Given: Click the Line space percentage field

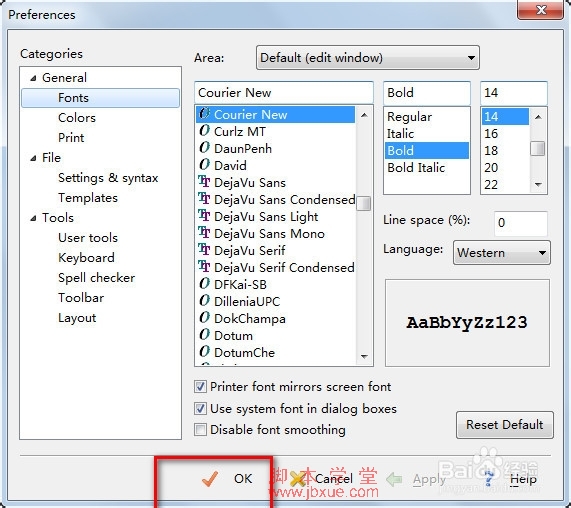Looking at the screenshot, I should [x=521, y=223].
